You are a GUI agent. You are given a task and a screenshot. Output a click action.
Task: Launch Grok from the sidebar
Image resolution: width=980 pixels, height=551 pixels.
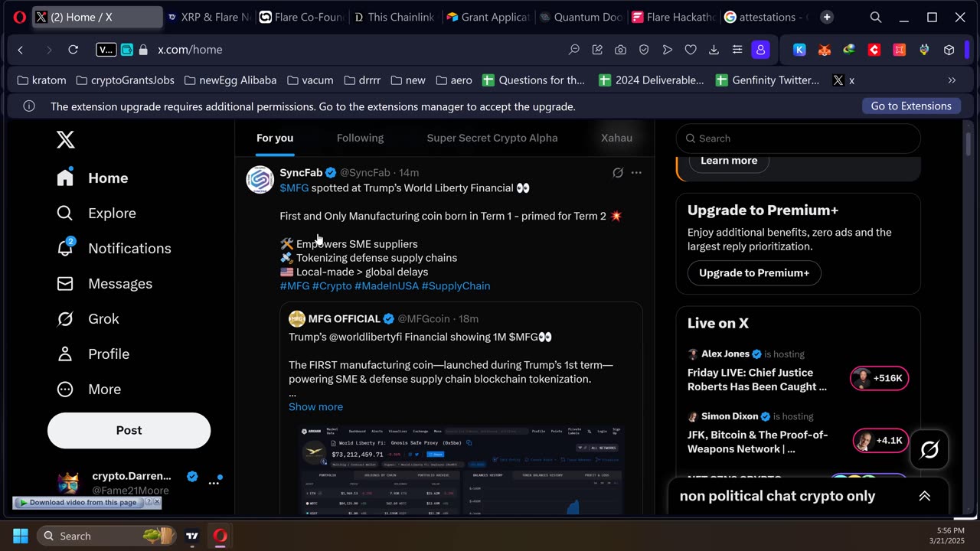(88, 318)
